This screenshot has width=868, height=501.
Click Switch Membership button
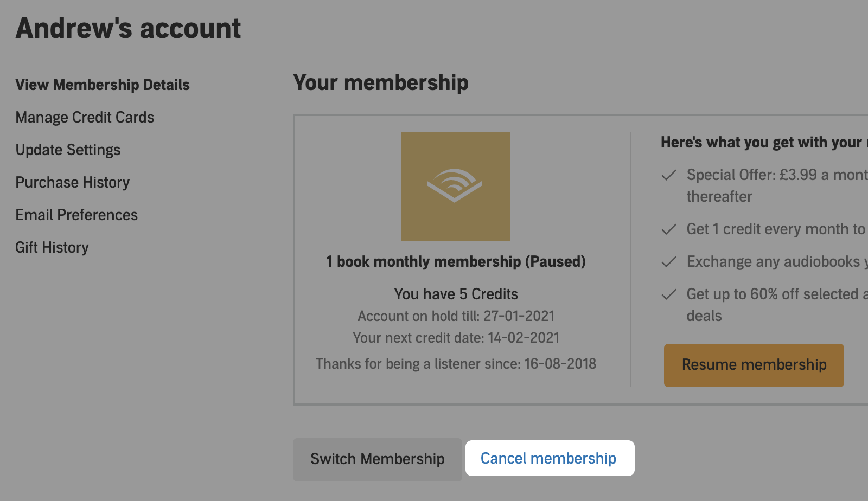(x=378, y=459)
